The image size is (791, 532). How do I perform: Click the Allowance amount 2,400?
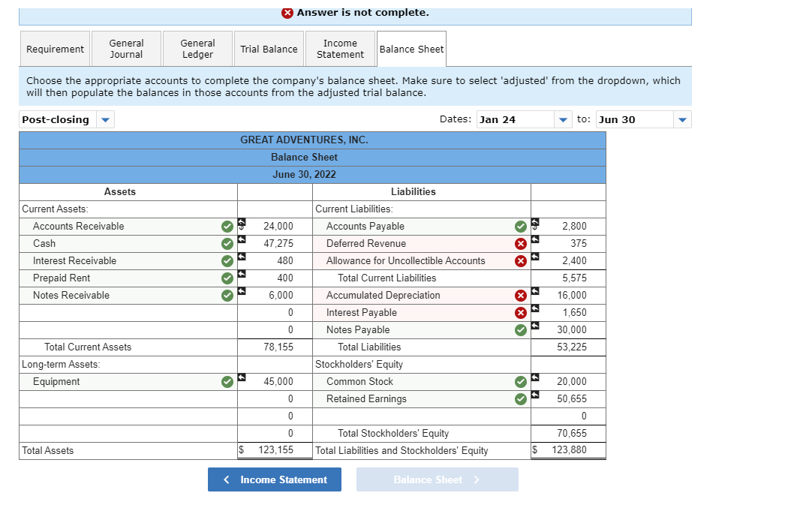point(574,260)
